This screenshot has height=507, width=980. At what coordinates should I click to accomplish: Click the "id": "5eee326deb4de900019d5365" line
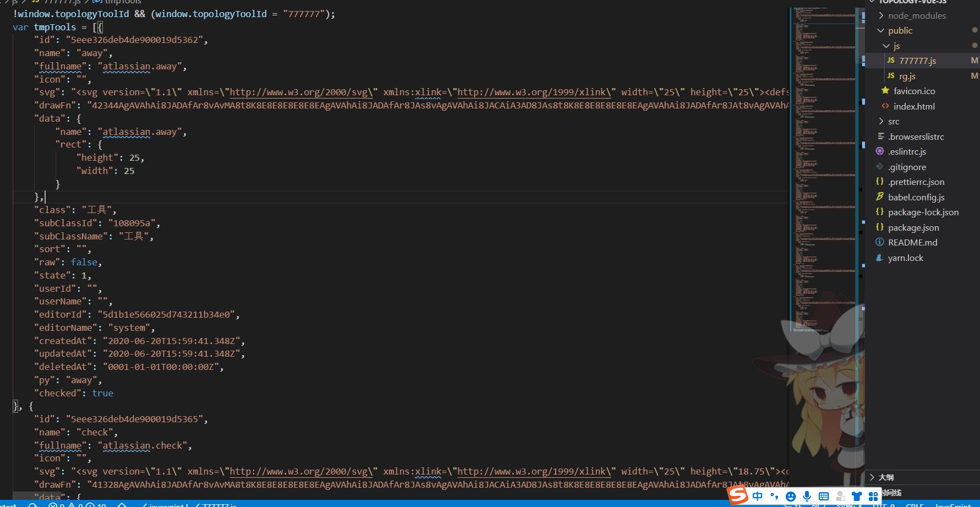click(121, 419)
